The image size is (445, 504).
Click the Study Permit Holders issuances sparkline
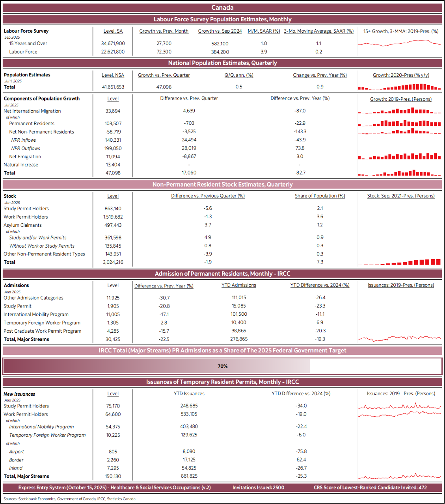point(399,406)
